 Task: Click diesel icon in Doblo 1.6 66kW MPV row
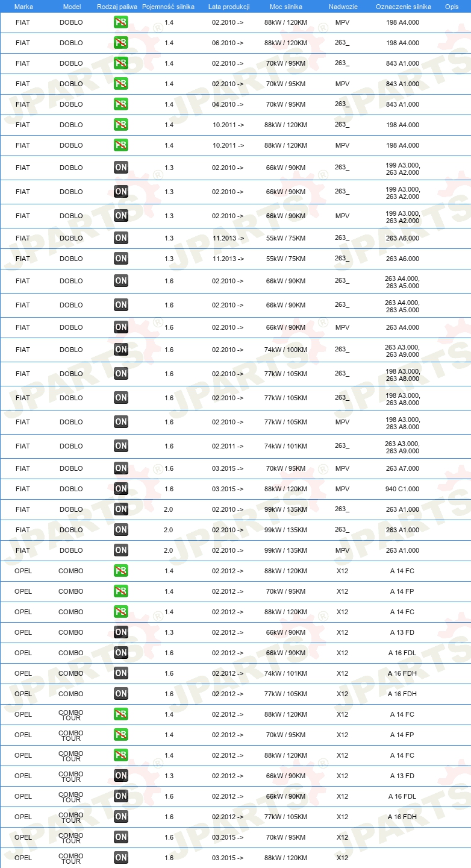pos(120,327)
